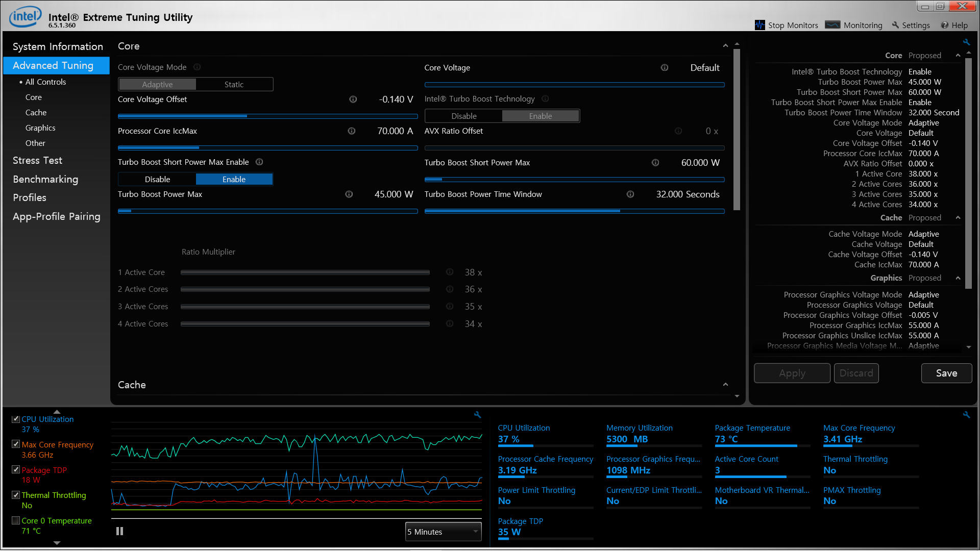980x551 pixels.
Task: Open Profiles section
Action: [30, 197]
